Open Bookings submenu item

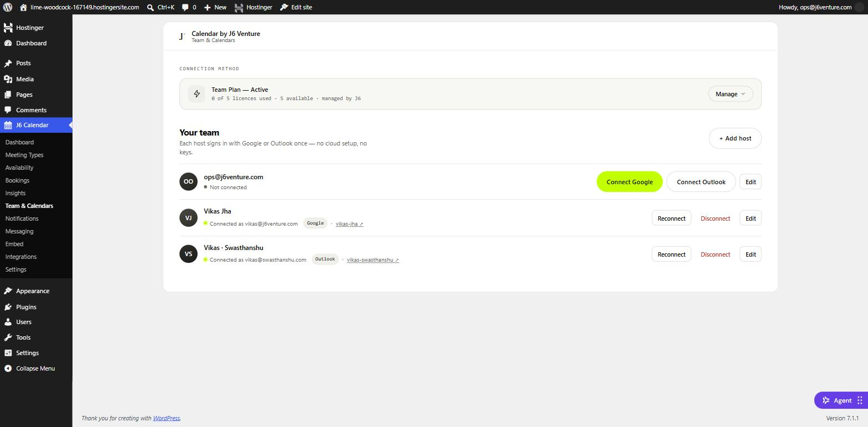(x=17, y=180)
